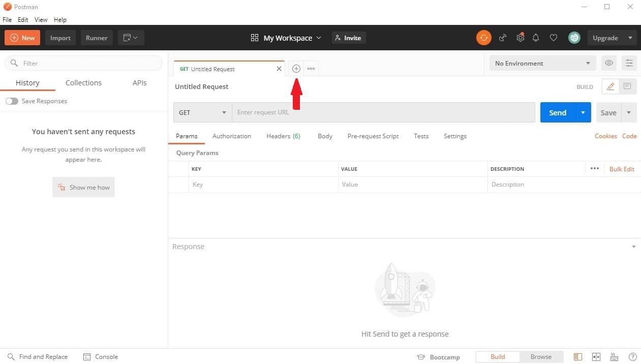The height and width of the screenshot is (364, 641).
Task: Switch to two-pane view icon
Action: click(x=596, y=357)
